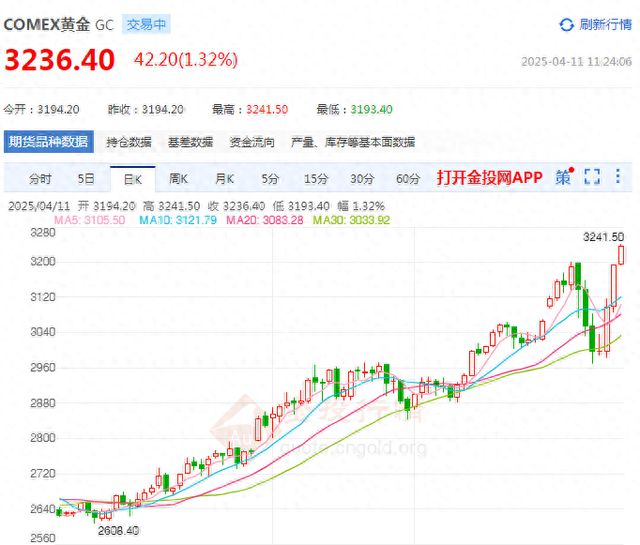Switch to 月K monthly chart

click(224, 179)
